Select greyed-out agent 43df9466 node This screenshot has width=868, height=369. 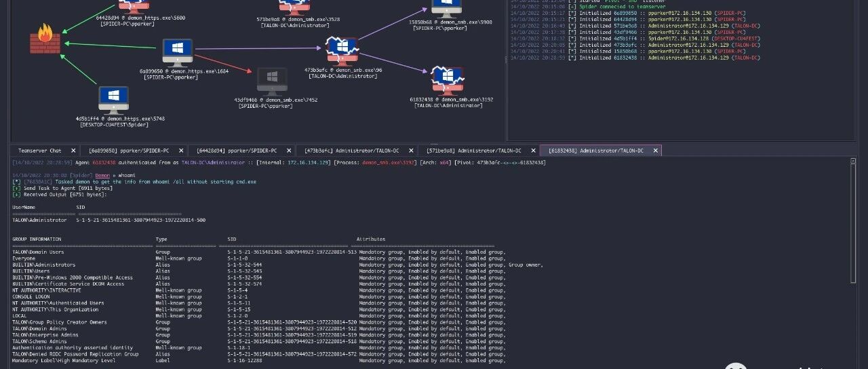(x=272, y=80)
